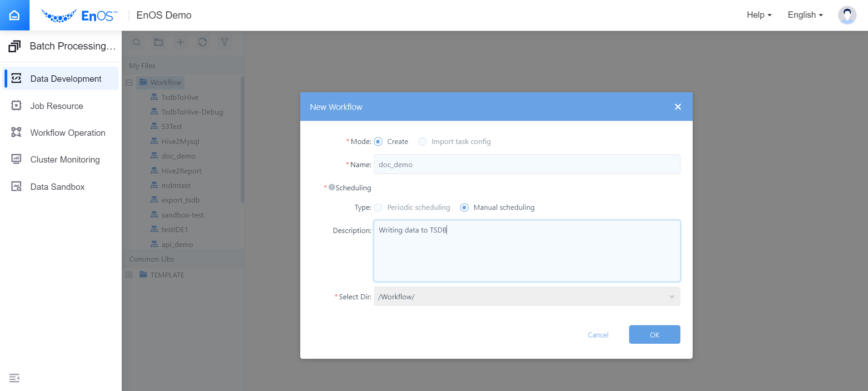The width and height of the screenshot is (868, 391).
Task: Select api_demo in the file tree
Action: point(177,244)
